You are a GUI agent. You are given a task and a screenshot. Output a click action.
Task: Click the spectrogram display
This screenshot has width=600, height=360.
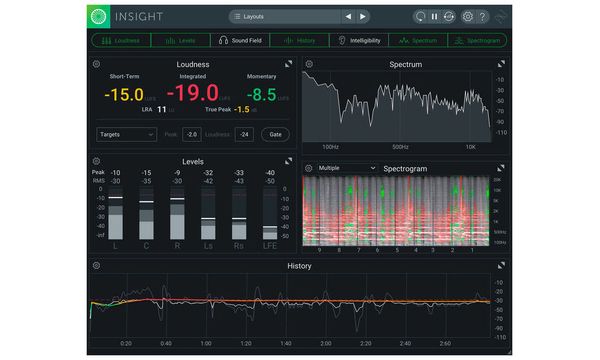(396, 210)
